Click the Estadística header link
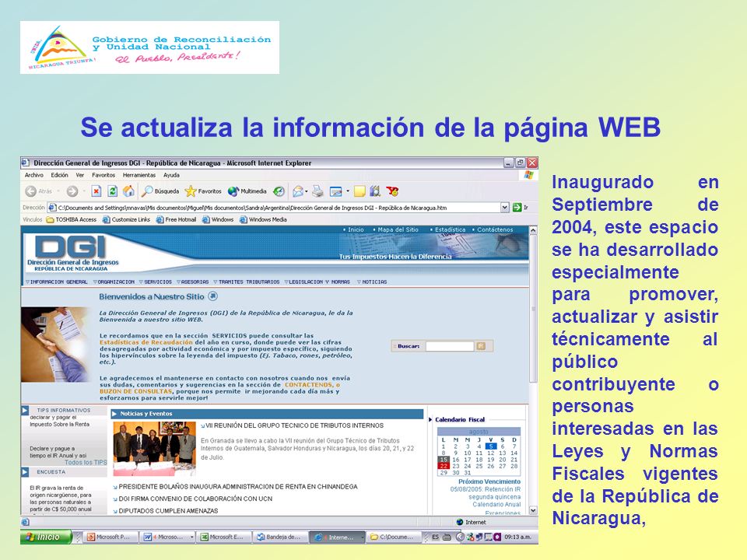747x560 pixels. tap(450, 229)
